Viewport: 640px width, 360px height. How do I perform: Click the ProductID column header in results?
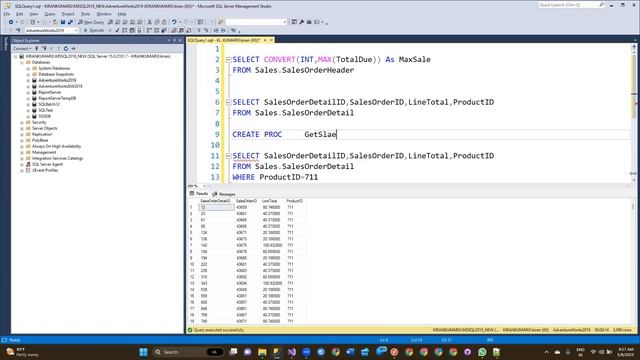(x=294, y=201)
